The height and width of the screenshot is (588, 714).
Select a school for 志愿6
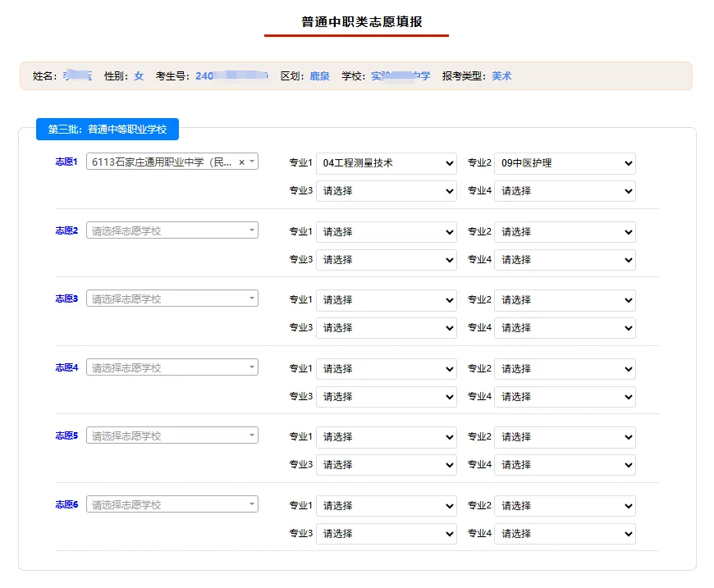point(172,504)
